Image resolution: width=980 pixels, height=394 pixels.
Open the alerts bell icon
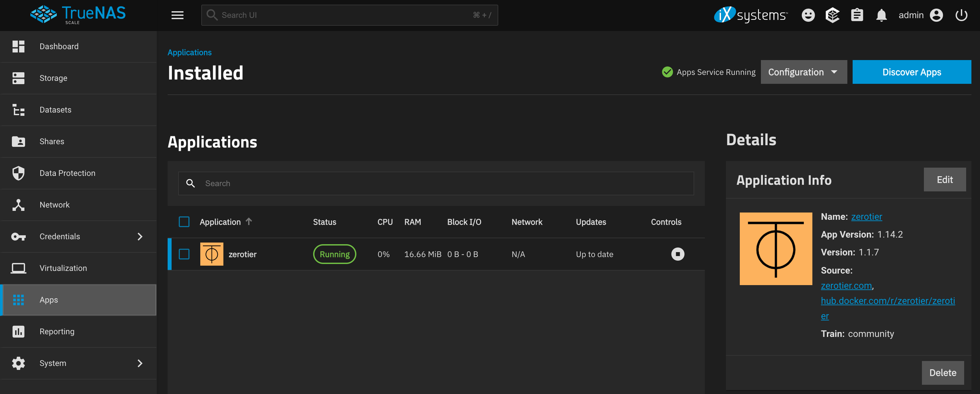tap(881, 15)
